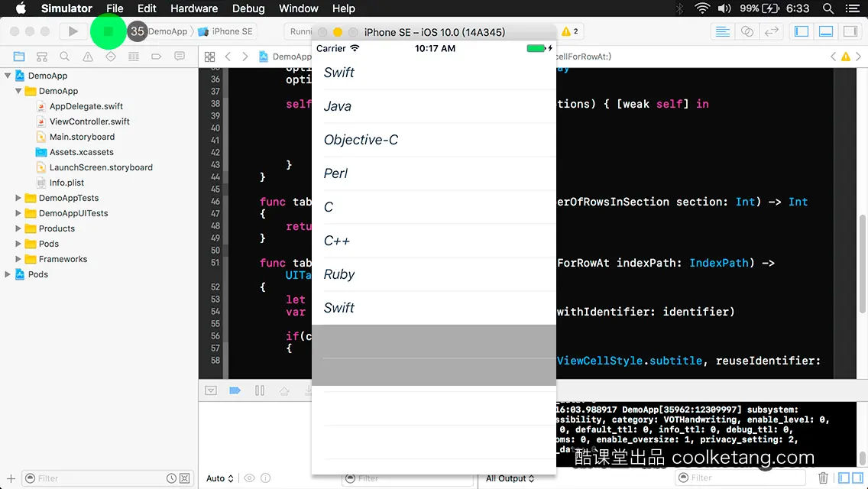Expand the DemoAppTests folder
Image resolution: width=868 pixels, height=489 pixels.
coord(18,198)
